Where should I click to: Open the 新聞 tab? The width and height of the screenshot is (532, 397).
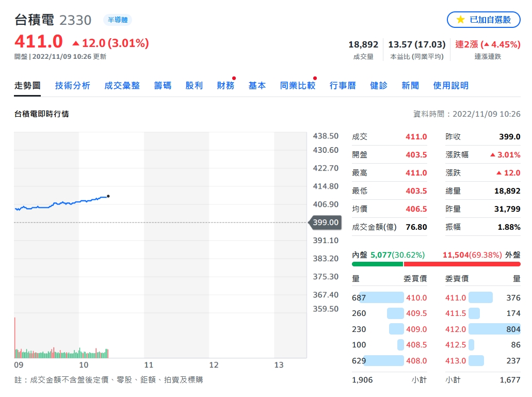click(x=410, y=86)
